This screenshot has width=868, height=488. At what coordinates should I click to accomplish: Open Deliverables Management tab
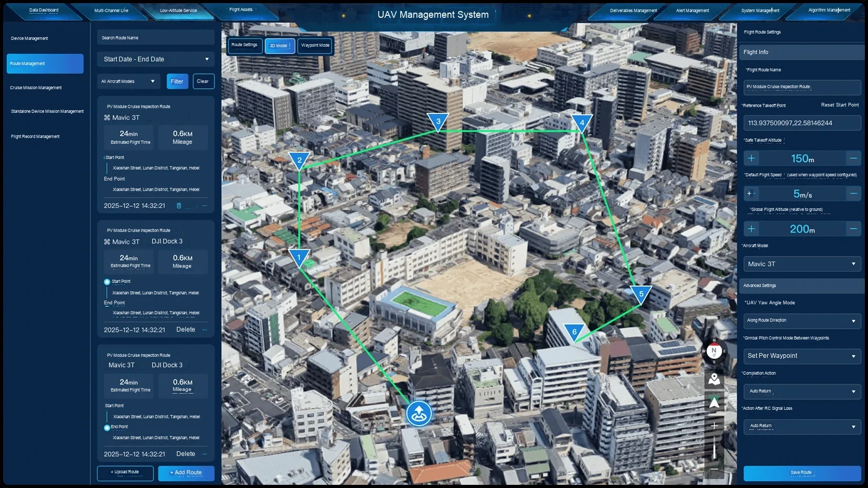click(633, 10)
